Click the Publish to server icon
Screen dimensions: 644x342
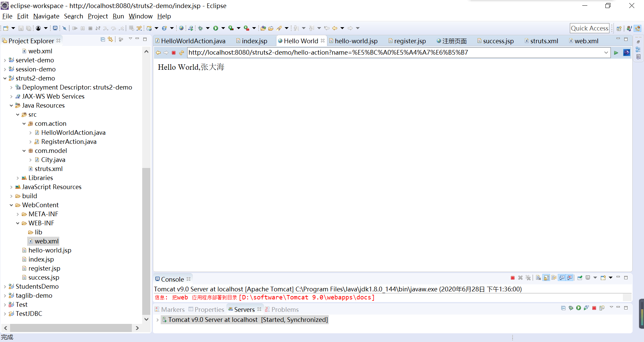pyautogui.click(x=602, y=308)
